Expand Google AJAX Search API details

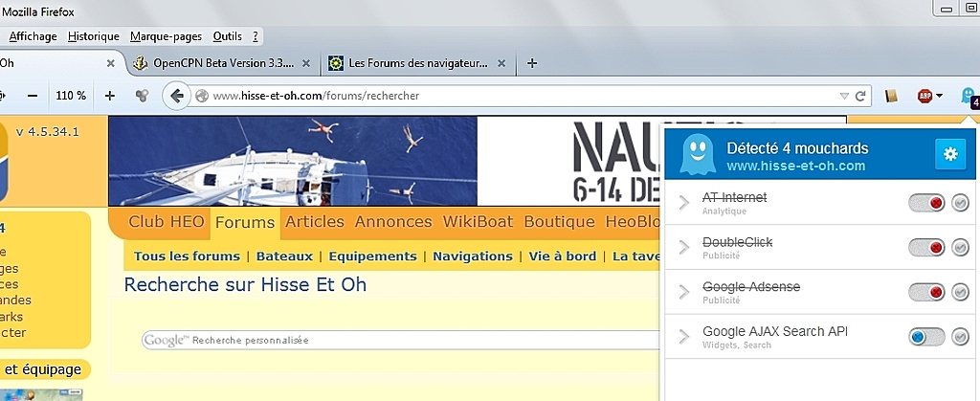click(x=683, y=337)
